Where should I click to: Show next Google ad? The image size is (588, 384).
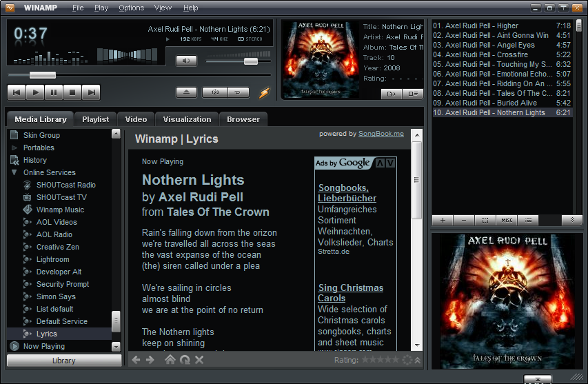coord(390,163)
